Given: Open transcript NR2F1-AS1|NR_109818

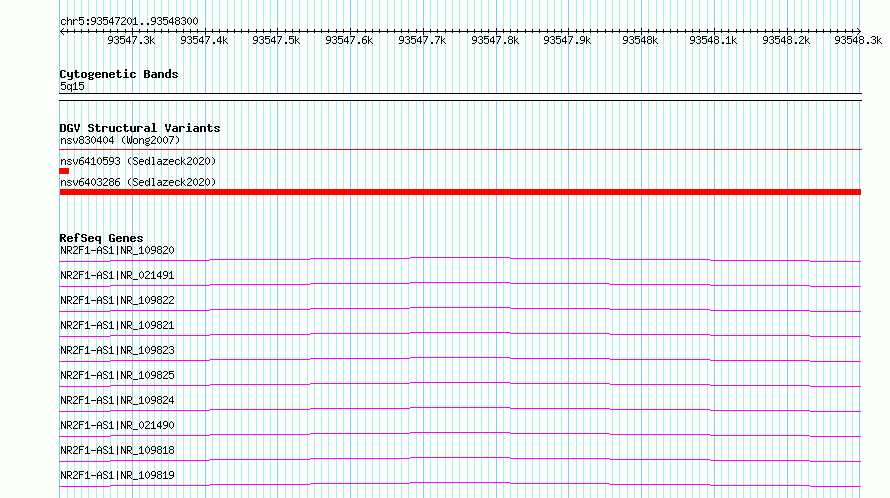Looking at the screenshot, I should coord(117,450).
